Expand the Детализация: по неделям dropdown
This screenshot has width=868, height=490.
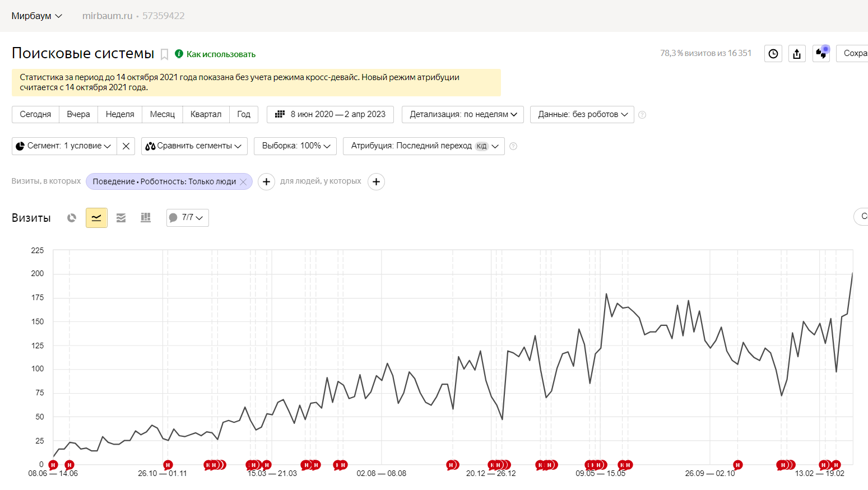coord(463,114)
